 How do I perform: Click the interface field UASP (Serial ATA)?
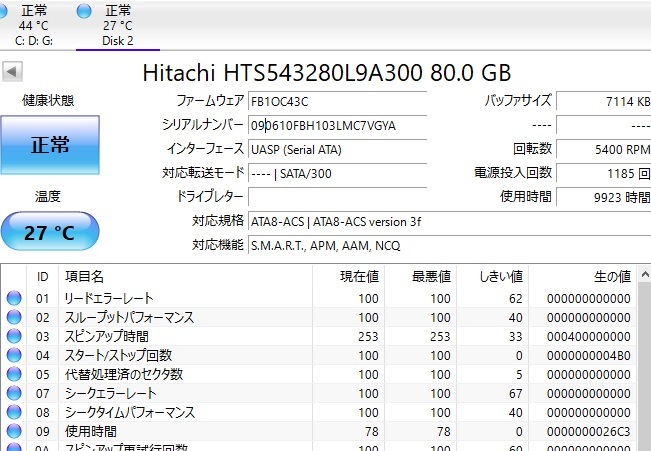[x=338, y=150]
